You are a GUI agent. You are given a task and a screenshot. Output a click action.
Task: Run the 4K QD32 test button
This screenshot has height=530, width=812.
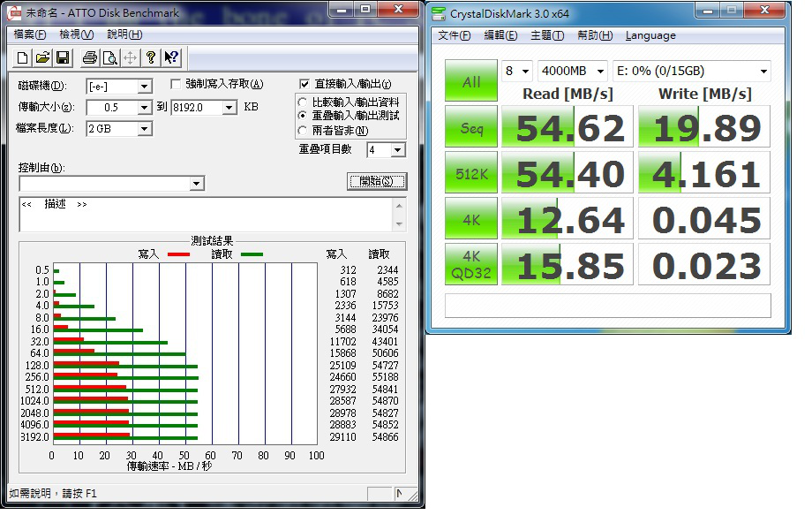coord(471,264)
